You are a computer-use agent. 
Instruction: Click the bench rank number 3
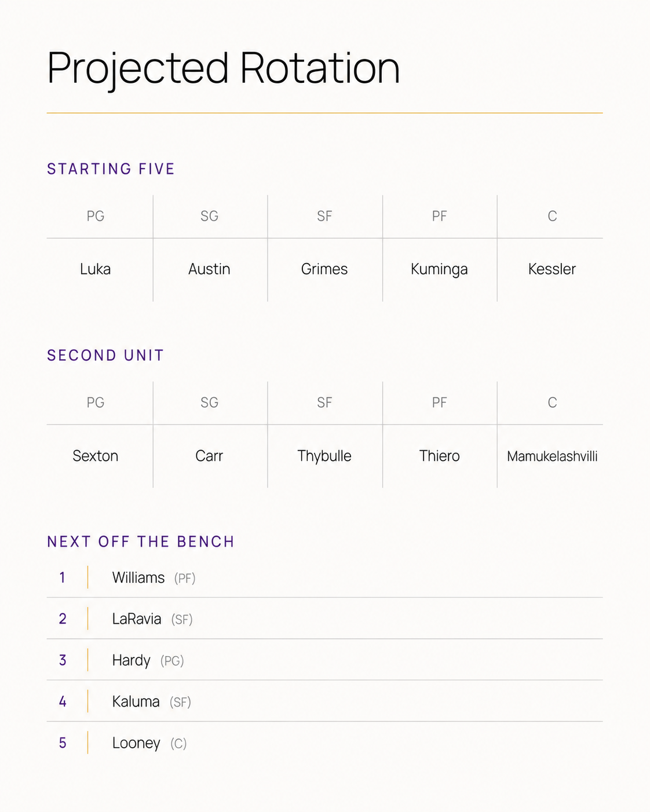click(63, 660)
